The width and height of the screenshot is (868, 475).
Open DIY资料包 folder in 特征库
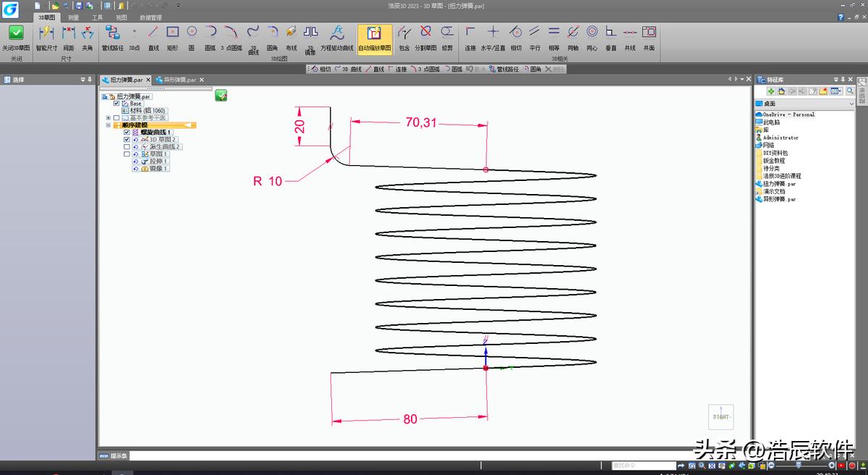click(772, 153)
